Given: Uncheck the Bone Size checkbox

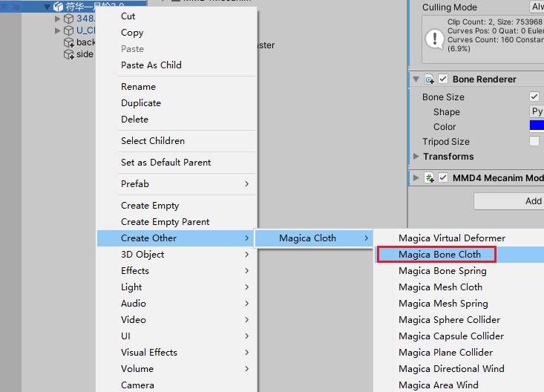Looking at the screenshot, I should pos(534,97).
